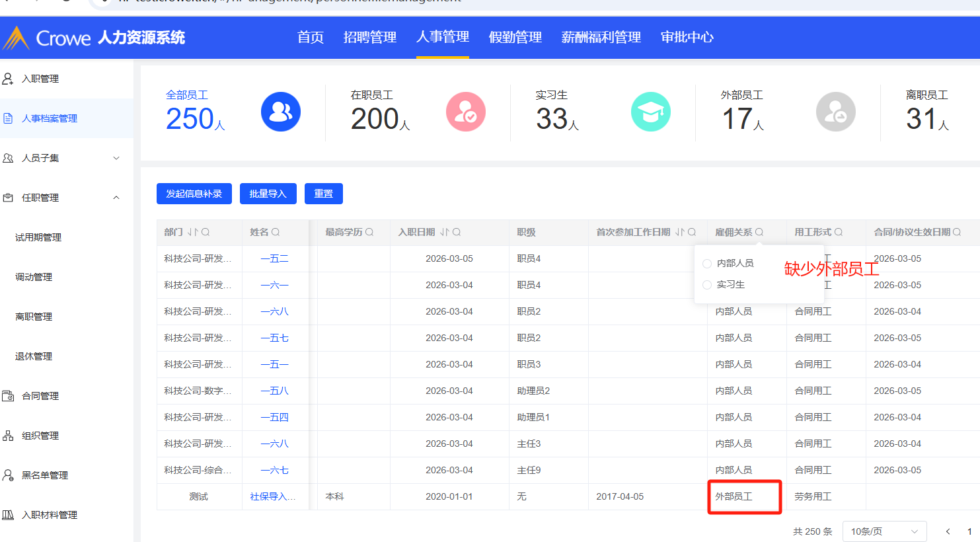Open employee 一五二 name link
The width and height of the screenshot is (980, 542).
(274, 258)
